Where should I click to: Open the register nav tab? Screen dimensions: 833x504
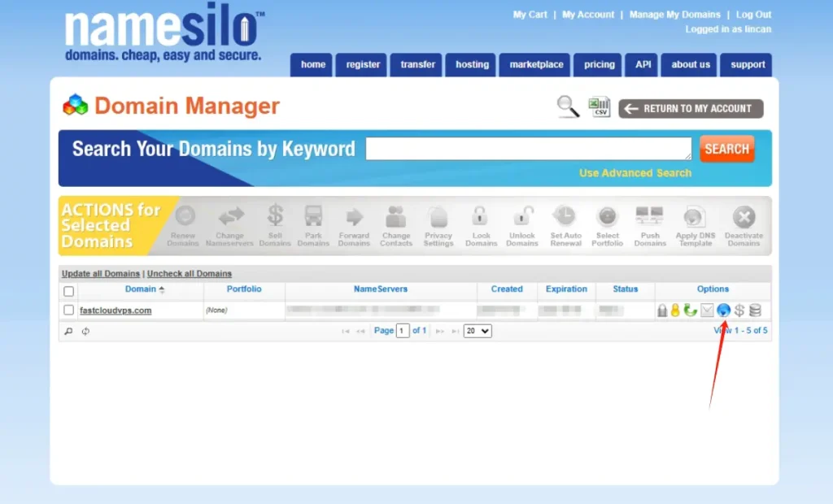coord(362,65)
